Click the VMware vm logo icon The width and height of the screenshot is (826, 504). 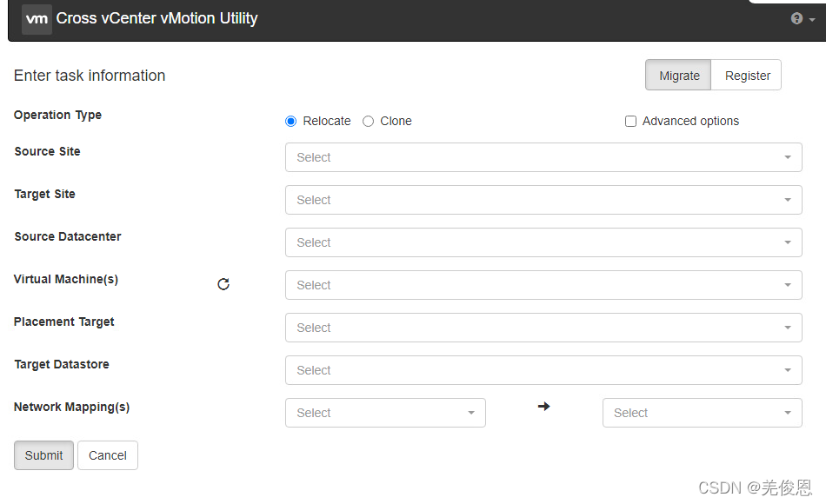[37, 19]
